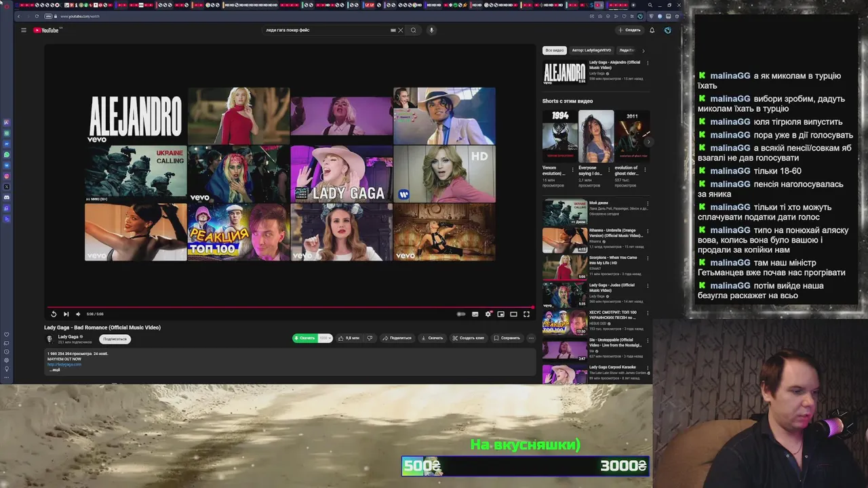Open Everyone saying I do short
868x488 pixels.
(x=595, y=135)
